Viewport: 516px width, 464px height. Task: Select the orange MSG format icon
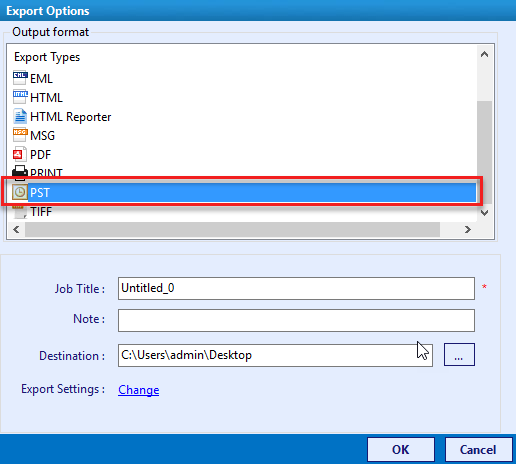tap(20, 135)
